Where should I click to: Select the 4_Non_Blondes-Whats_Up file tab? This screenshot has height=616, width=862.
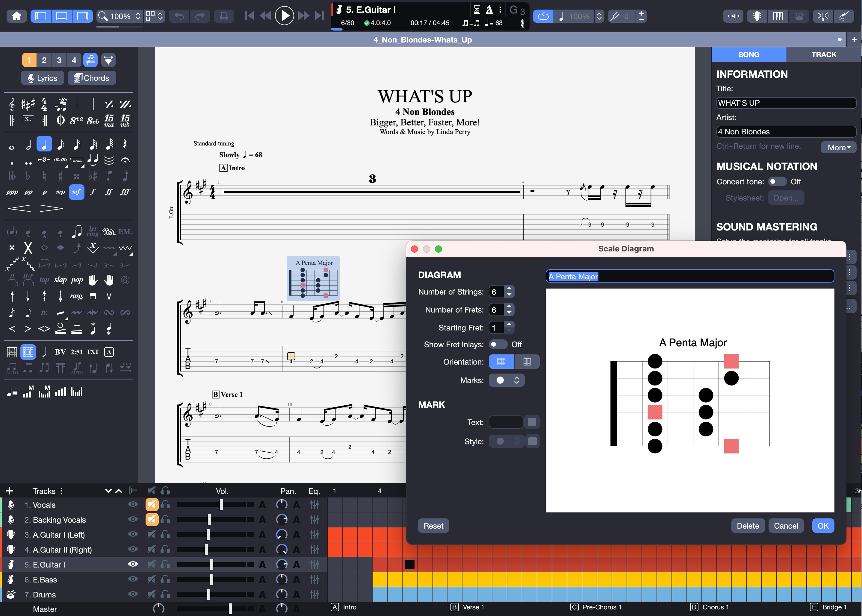pos(422,40)
